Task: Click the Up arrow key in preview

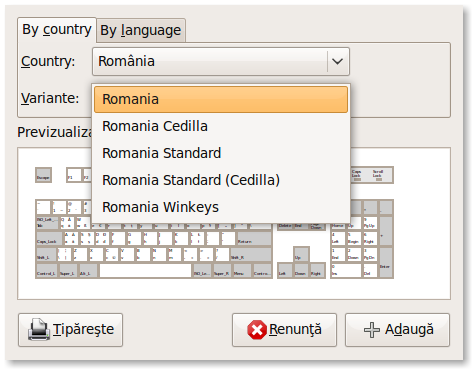Action: click(x=301, y=255)
